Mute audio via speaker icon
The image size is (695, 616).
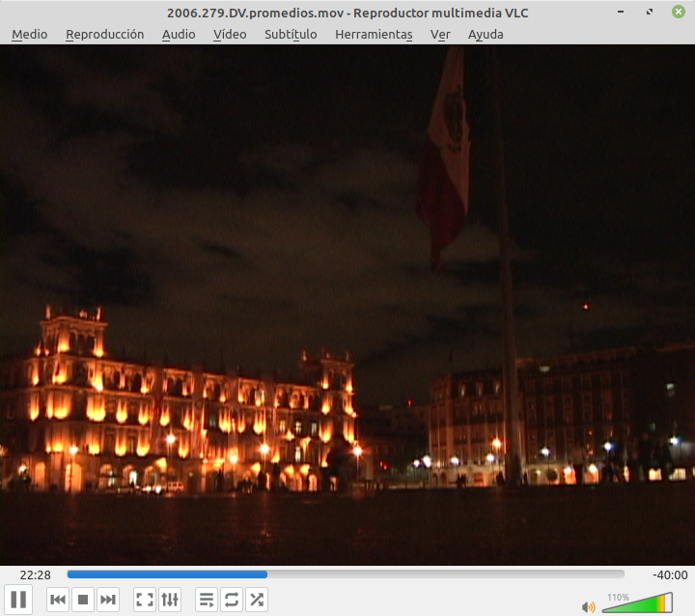coord(588,607)
